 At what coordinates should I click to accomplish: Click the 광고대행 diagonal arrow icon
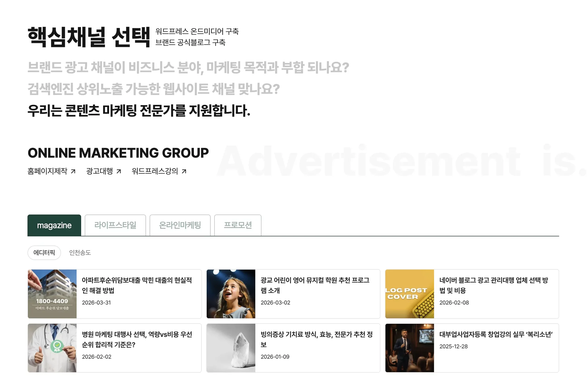click(119, 171)
